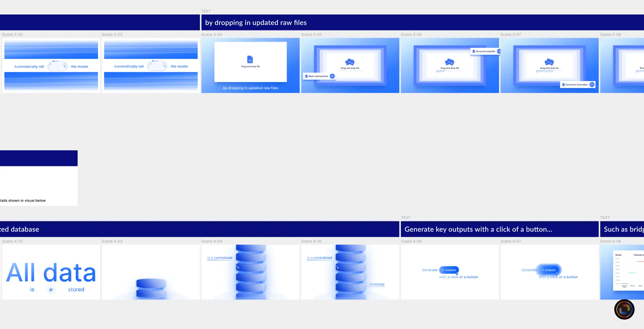
Task: Click 'Scene 3-03' frame label
Action: point(112,34)
